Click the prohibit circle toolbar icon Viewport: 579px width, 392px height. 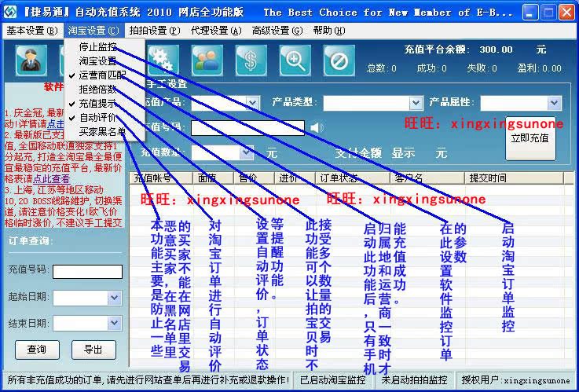[x=339, y=60]
